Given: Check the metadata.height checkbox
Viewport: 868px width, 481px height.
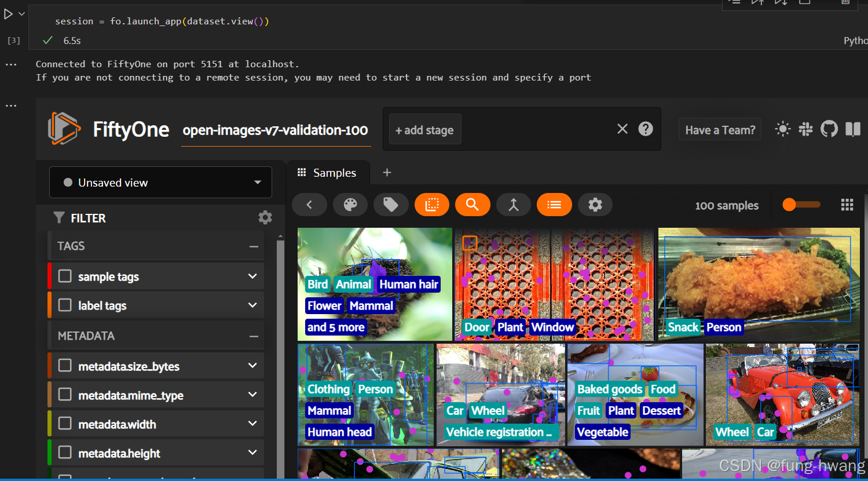Looking at the screenshot, I should pyautogui.click(x=65, y=452).
